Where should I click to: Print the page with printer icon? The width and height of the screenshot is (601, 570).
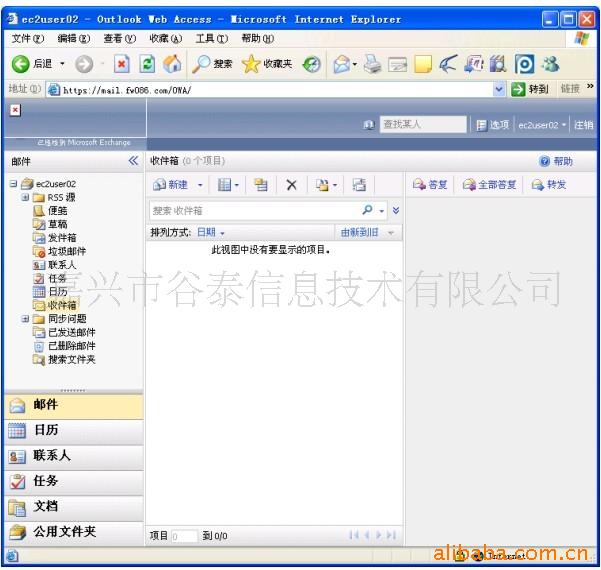coord(372,64)
